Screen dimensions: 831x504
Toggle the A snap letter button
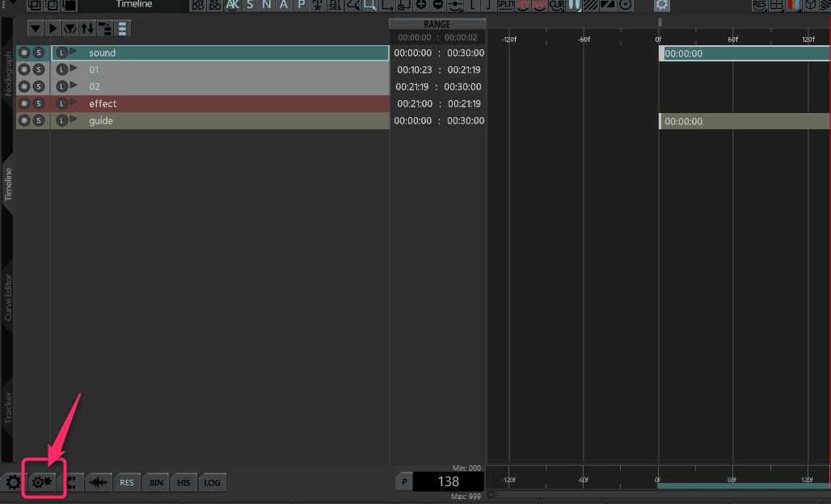click(284, 6)
